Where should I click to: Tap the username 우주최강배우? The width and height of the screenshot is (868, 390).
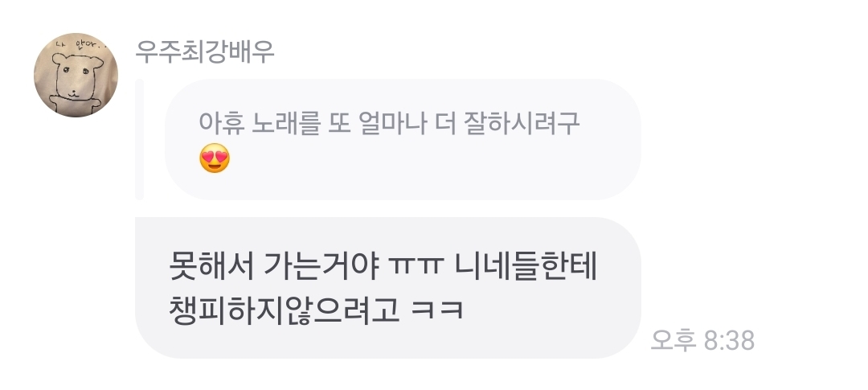click(205, 52)
